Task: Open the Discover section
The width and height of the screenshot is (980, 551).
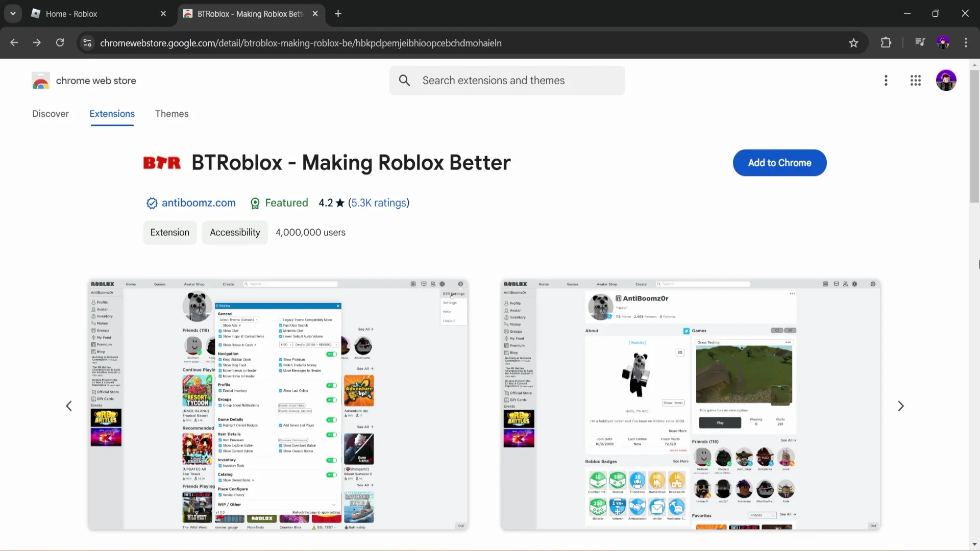Action: coord(50,114)
